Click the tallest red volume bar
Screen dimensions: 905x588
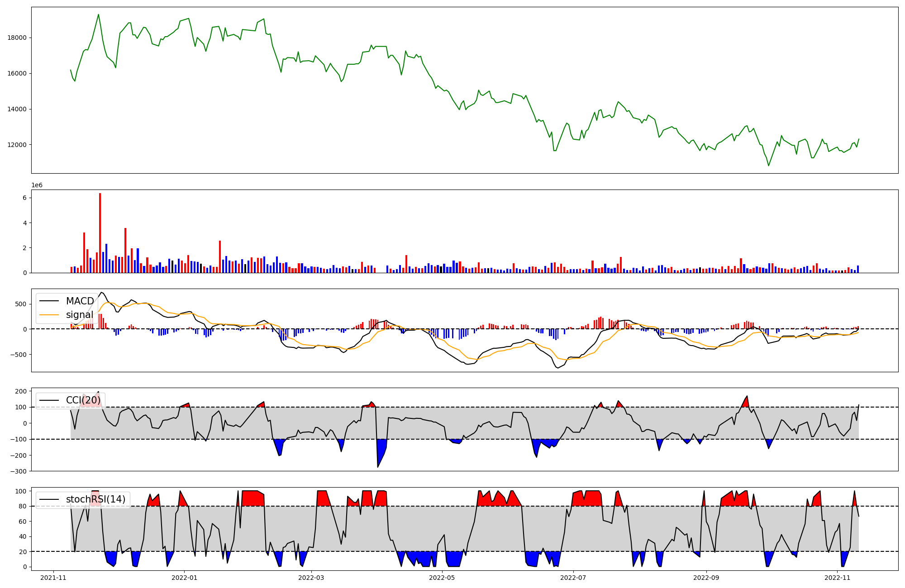(100, 233)
